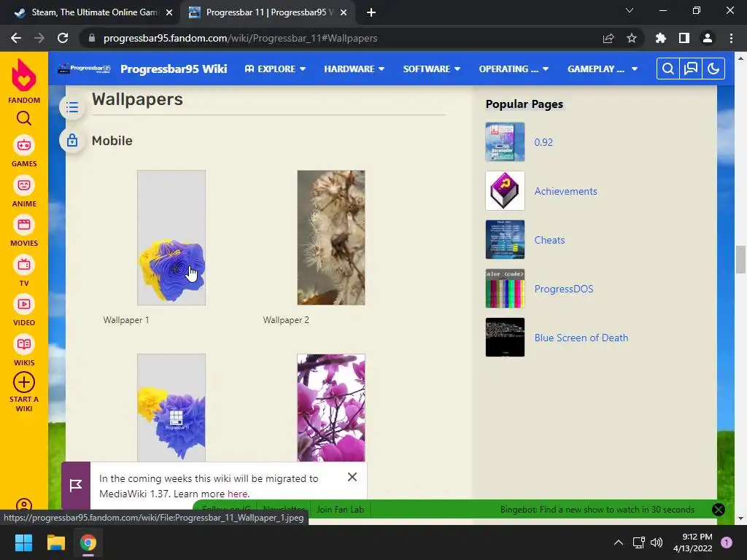Share this page icon in address bar
Viewport: 747px width, 560px height.
pyautogui.click(x=608, y=38)
